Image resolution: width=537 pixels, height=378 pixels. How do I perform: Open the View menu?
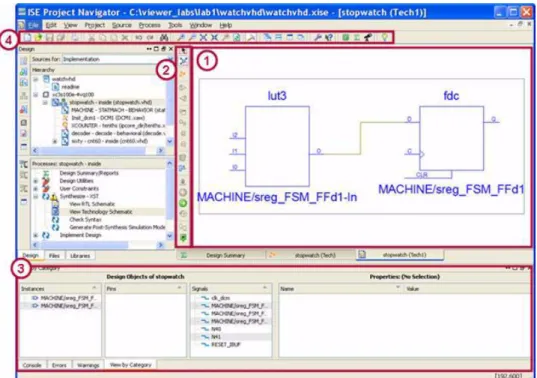click(70, 25)
